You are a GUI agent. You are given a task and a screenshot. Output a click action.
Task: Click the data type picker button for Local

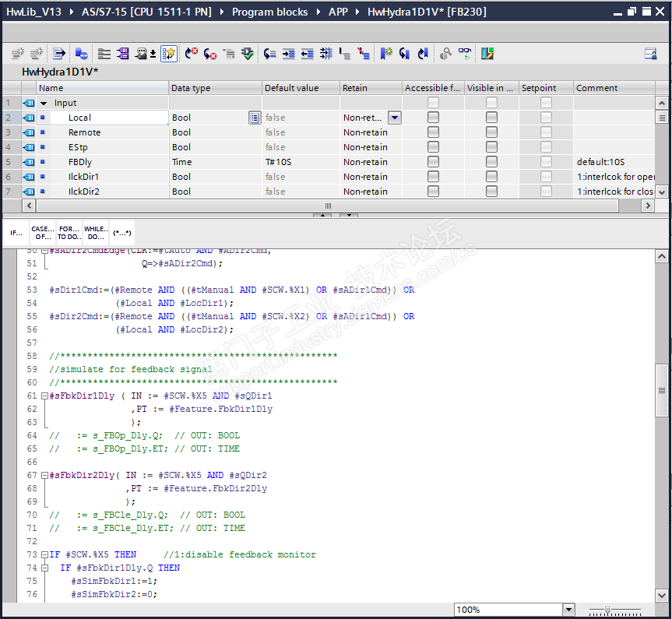click(254, 118)
